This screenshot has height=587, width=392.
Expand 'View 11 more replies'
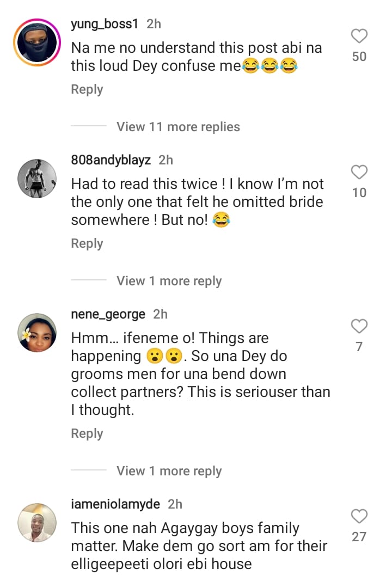pyautogui.click(x=178, y=127)
